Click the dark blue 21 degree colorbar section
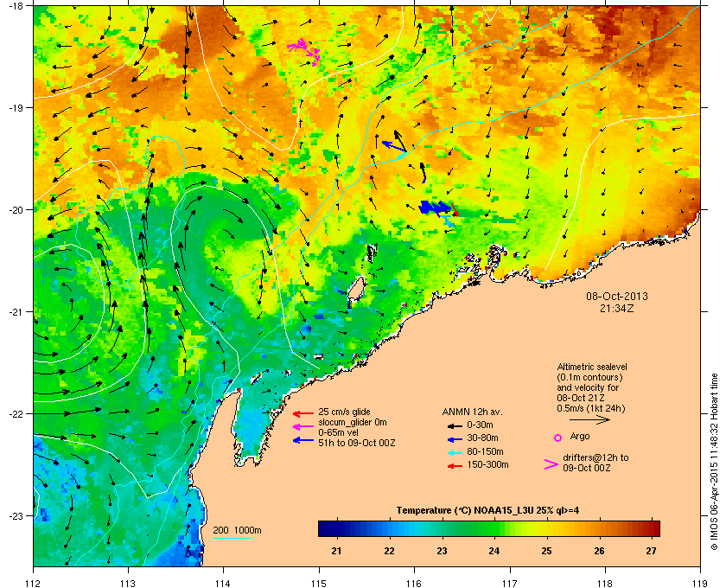 [336, 528]
